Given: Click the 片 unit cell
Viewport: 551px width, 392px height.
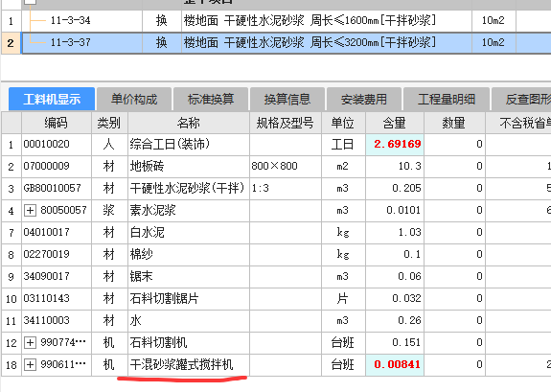Looking at the screenshot, I should (343, 298).
